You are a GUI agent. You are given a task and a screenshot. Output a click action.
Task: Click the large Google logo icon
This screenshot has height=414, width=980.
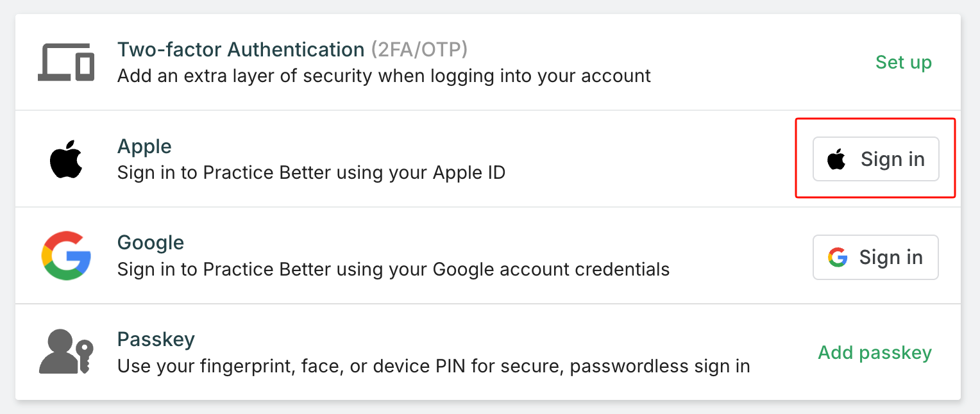tap(66, 256)
